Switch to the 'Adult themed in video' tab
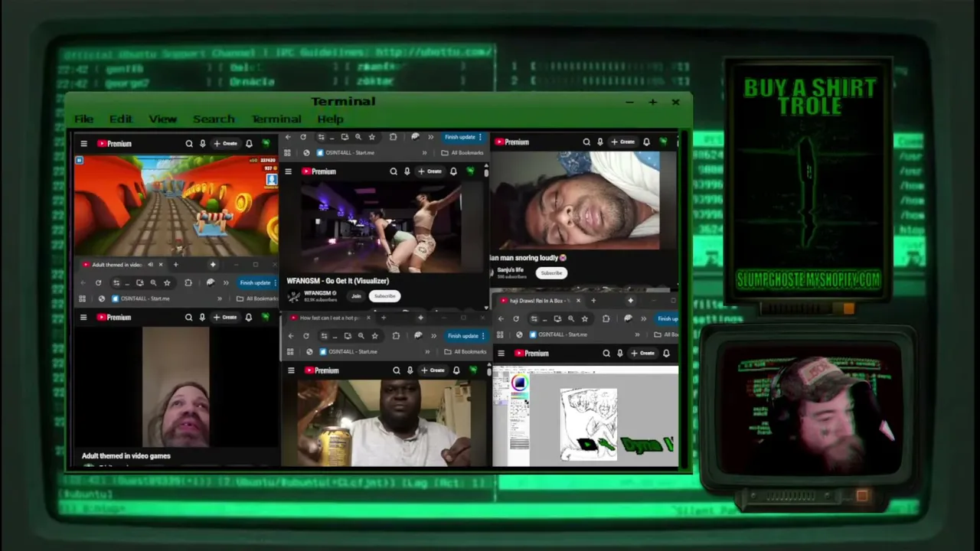The image size is (980, 551). click(116, 265)
